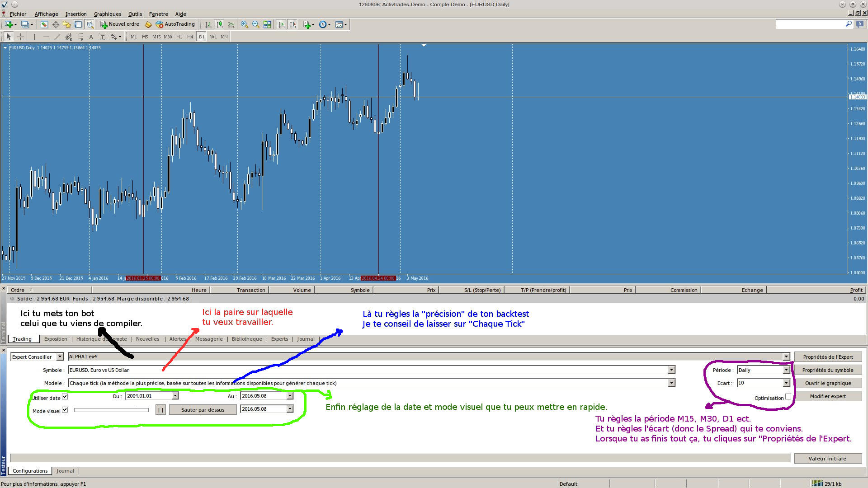The height and width of the screenshot is (488, 868).
Task: Select the trendline drawing tool
Action: [57, 37]
